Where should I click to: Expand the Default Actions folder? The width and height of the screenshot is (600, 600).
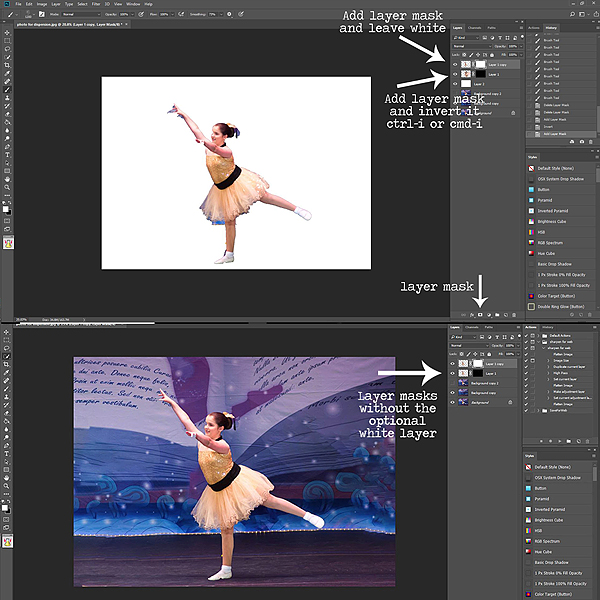[x=538, y=336]
